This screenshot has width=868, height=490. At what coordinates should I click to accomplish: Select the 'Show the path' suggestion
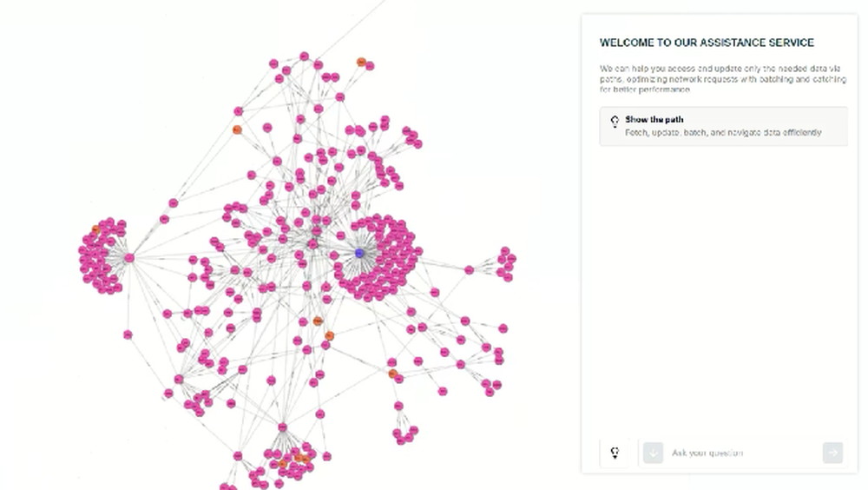coord(724,126)
